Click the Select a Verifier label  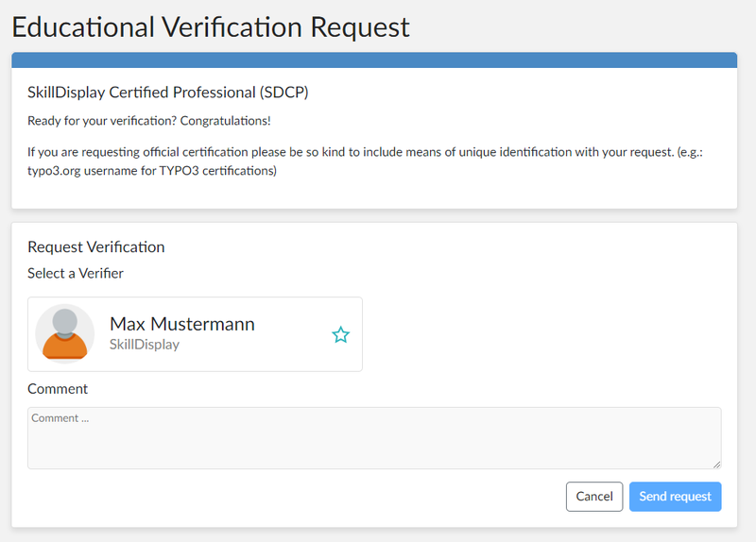tap(76, 274)
